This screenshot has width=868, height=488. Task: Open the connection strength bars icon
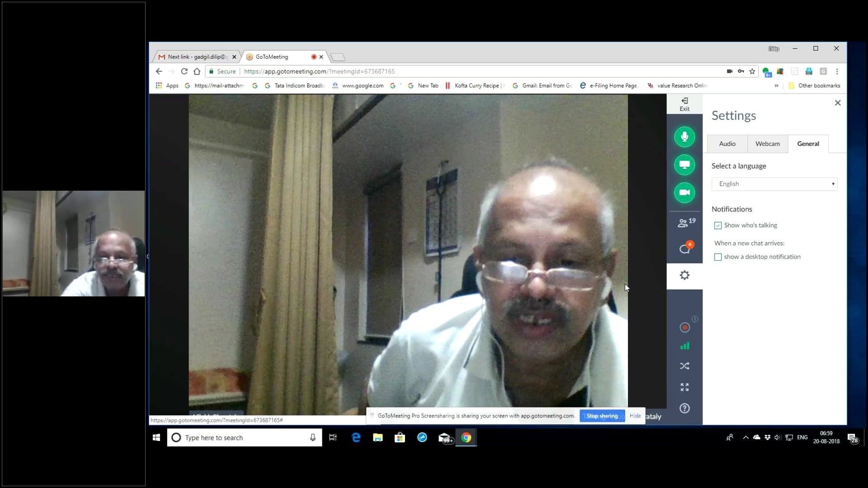coord(684,346)
